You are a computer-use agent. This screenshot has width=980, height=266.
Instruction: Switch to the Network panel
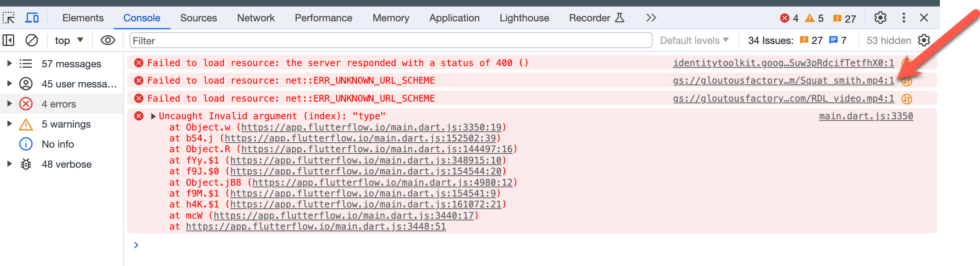click(x=255, y=18)
